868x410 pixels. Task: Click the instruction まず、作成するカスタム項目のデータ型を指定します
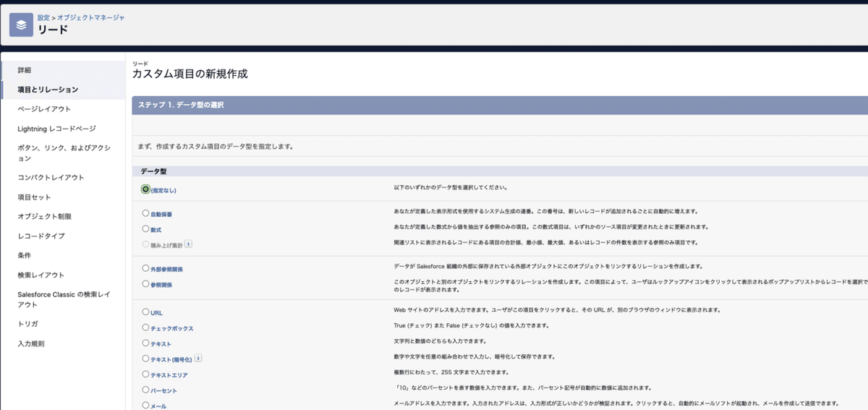point(215,146)
